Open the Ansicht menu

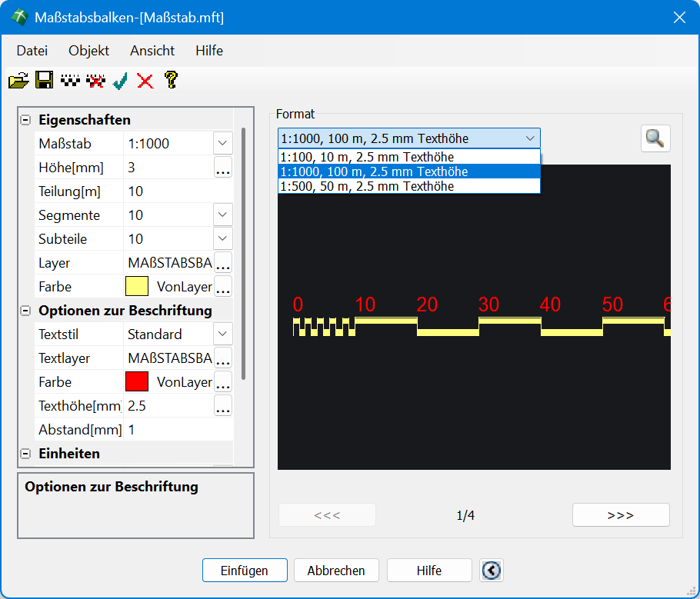coord(152,51)
